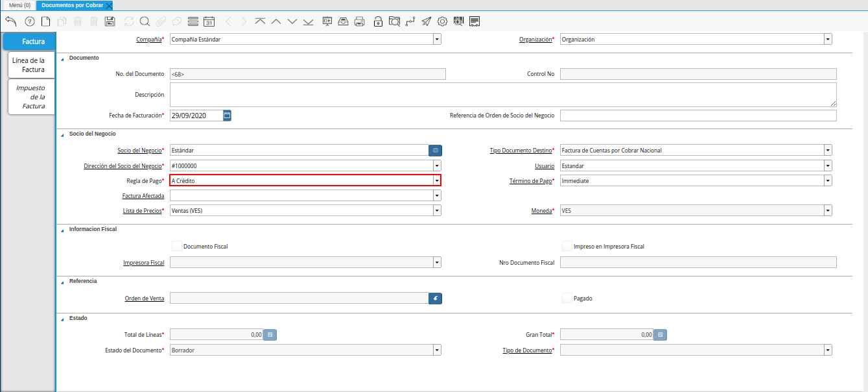Open calendar picker beside Fecha de Facturación

coord(227,116)
